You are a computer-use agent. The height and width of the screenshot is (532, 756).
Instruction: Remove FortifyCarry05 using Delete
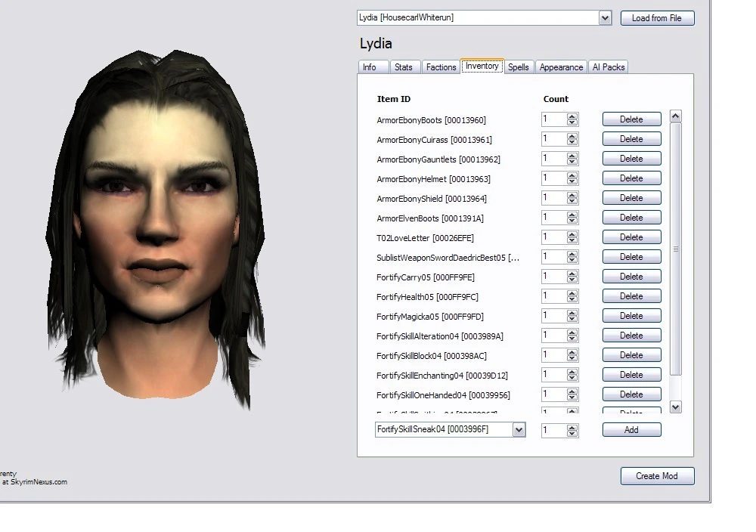(x=631, y=277)
